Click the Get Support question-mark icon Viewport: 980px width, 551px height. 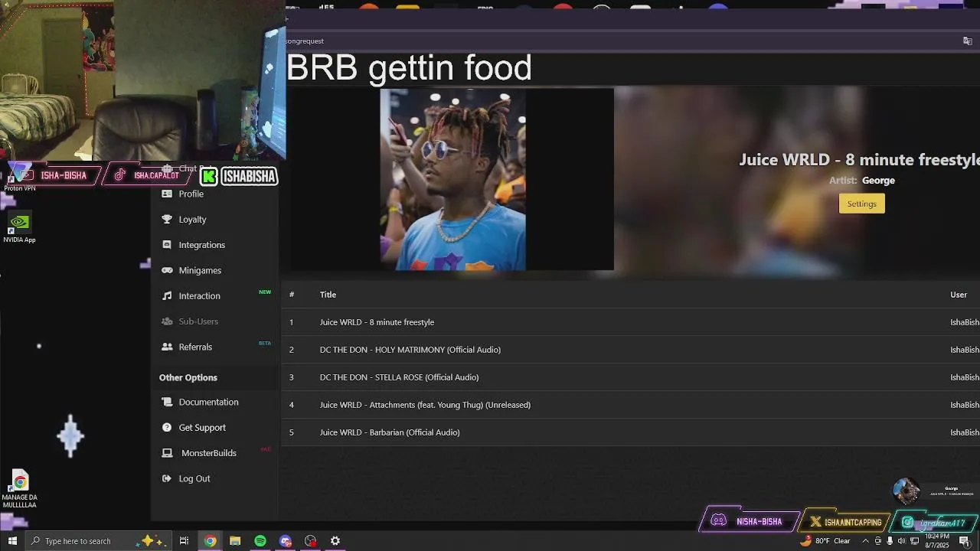point(167,427)
